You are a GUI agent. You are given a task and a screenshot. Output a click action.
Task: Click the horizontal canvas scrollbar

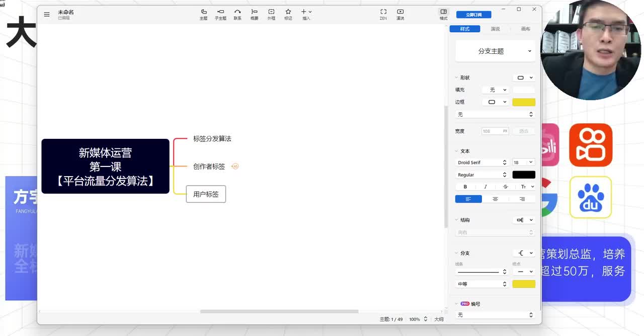[279, 311]
